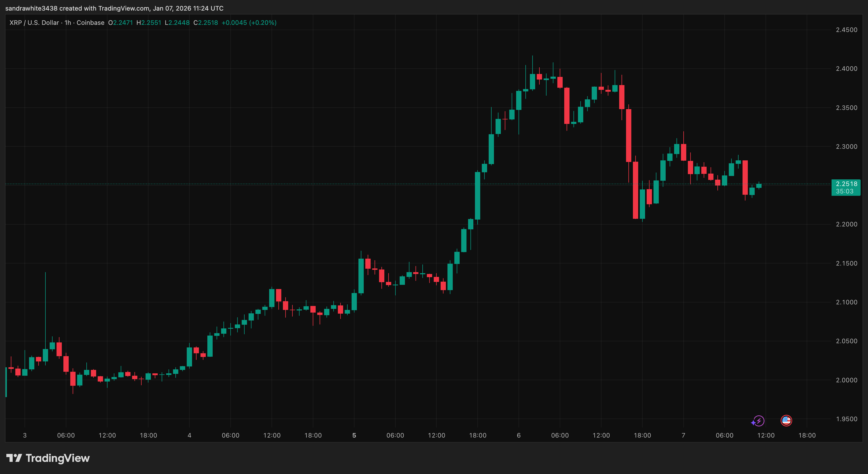Open the US flag economic event icon
The height and width of the screenshot is (474, 868).
[786, 420]
